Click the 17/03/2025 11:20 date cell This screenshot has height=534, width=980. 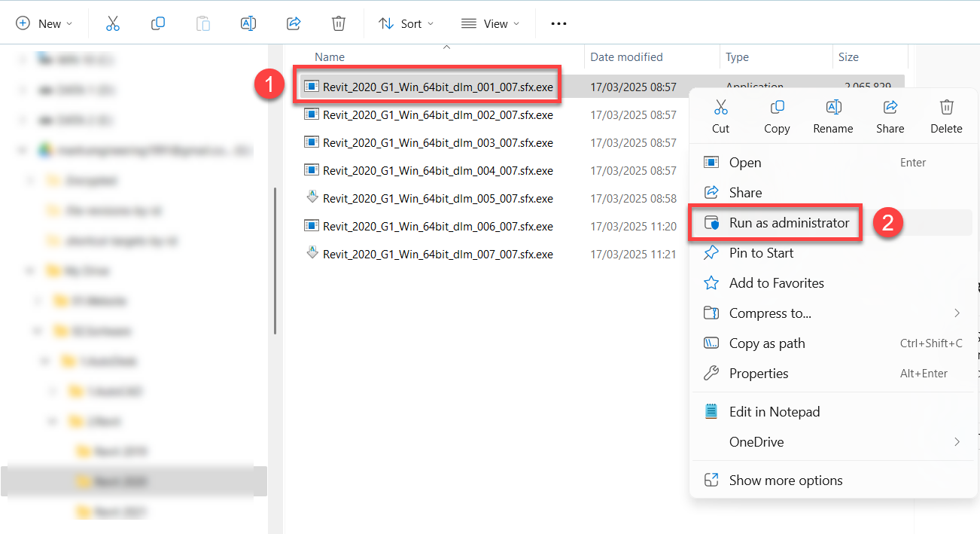coord(633,226)
